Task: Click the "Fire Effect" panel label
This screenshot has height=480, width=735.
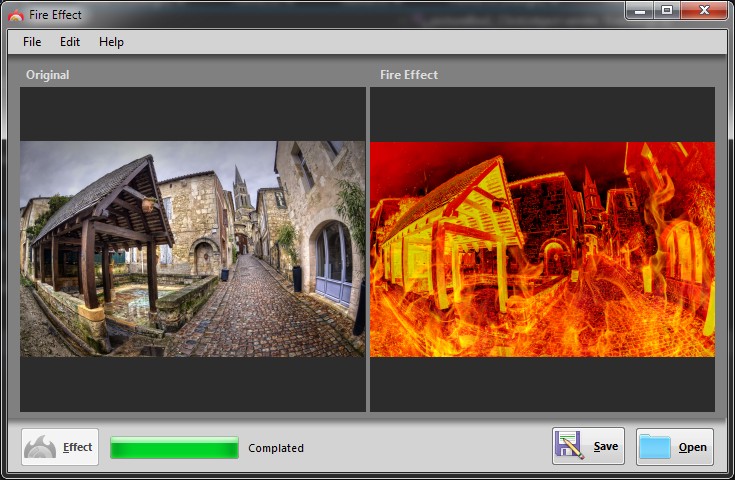Action: (x=409, y=75)
